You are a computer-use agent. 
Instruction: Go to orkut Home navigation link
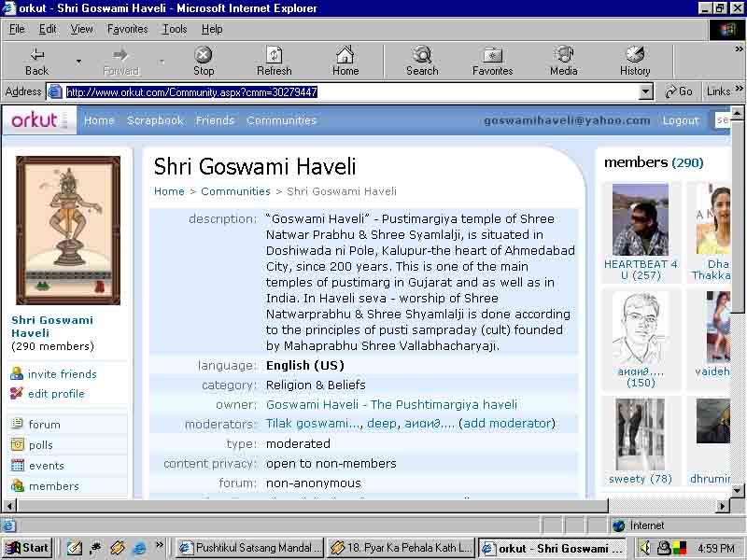(99, 120)
